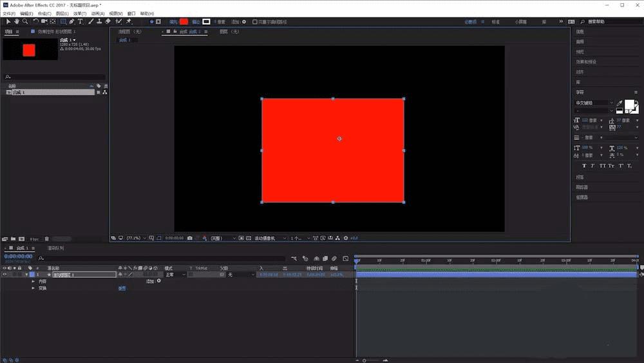The height and width of the screenshot is (363, 644).
Task: Open the 77.1% magnification dropdown
Action: point(136,238)
